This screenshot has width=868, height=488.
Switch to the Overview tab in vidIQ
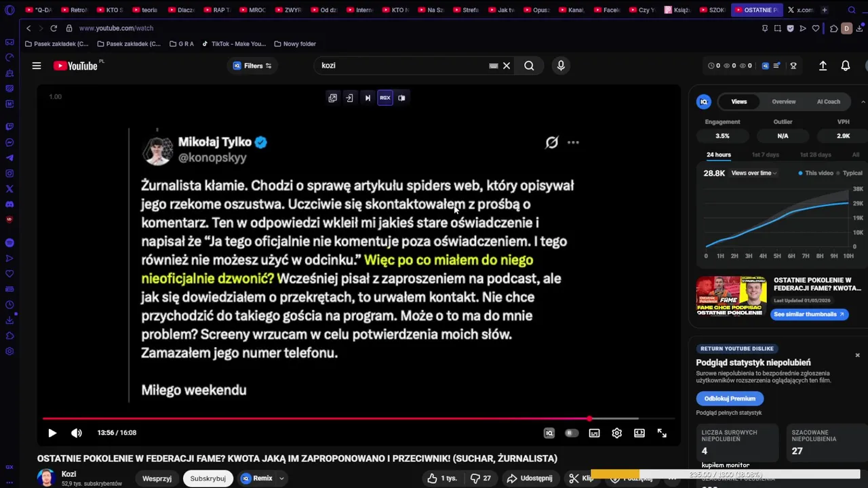click(783, 102)
